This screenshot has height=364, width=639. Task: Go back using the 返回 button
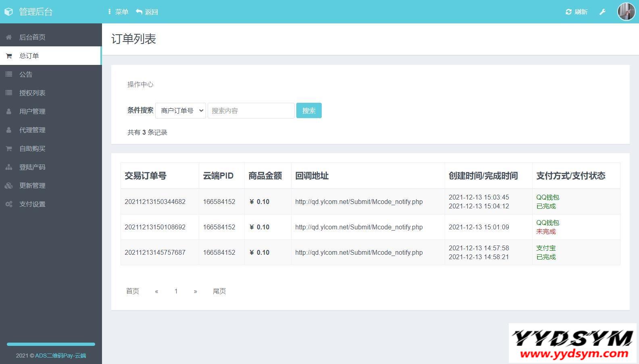coord(147,12)
